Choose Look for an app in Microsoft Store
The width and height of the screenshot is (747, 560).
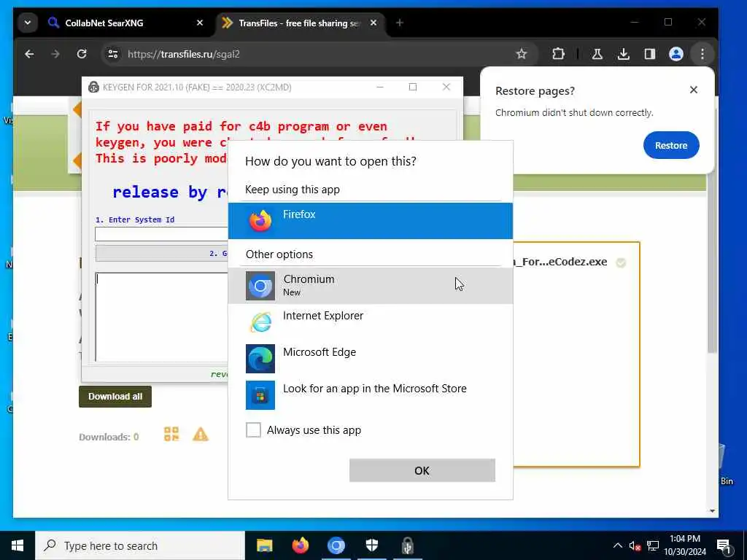click(370, 394)
